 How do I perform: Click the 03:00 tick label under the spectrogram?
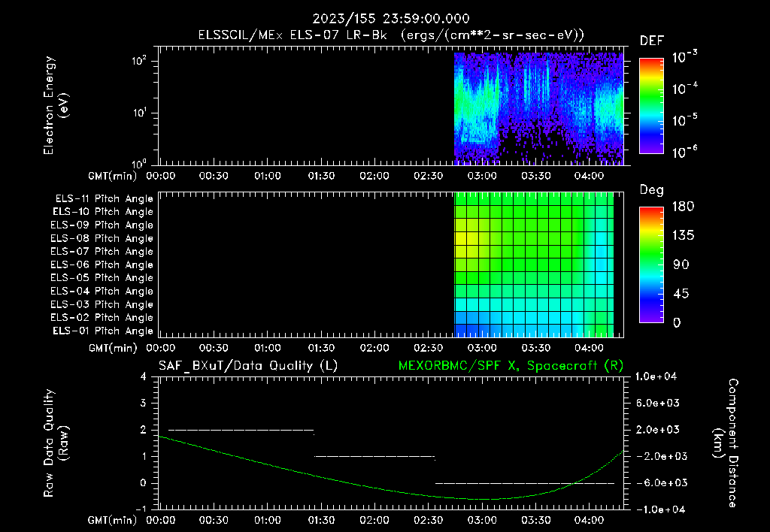coord(482,176)
